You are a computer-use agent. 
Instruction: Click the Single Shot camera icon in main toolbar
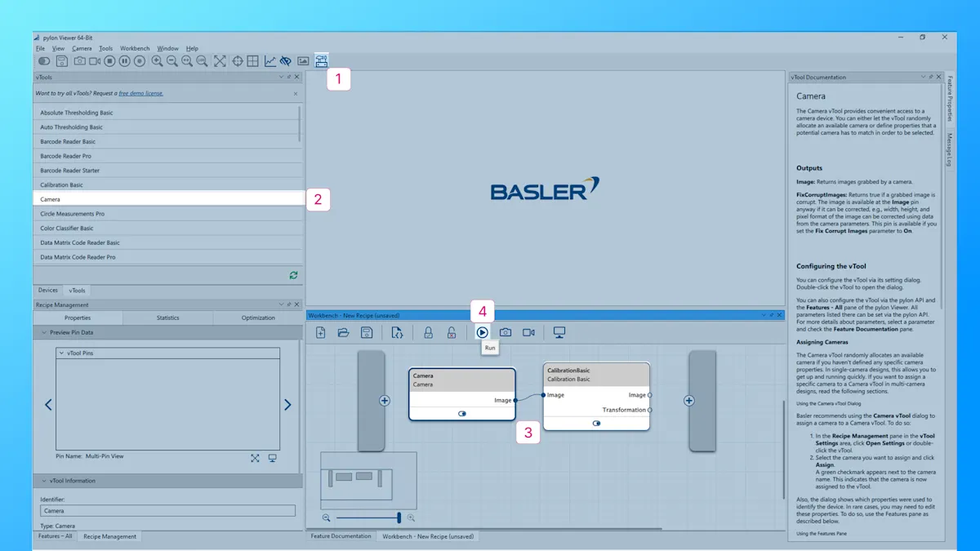[x=79, y=61]
